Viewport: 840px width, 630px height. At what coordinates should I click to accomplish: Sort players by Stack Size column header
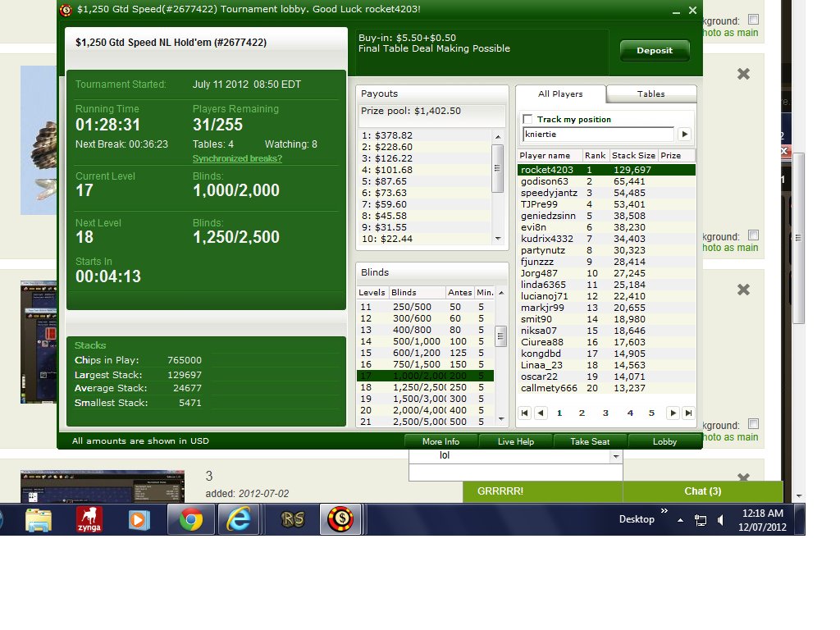633,155
